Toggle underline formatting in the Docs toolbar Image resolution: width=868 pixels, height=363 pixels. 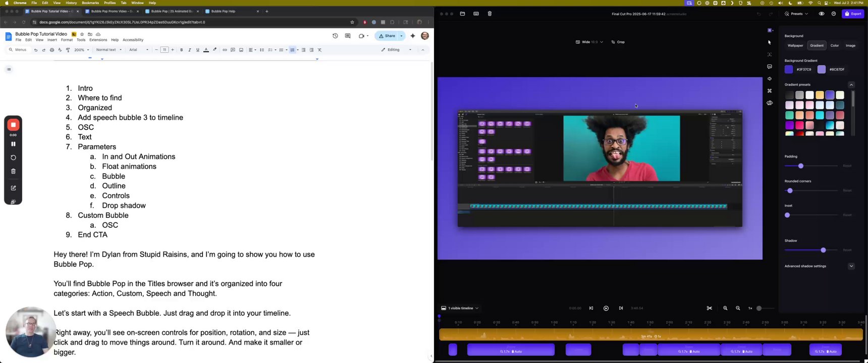(197, 50)
